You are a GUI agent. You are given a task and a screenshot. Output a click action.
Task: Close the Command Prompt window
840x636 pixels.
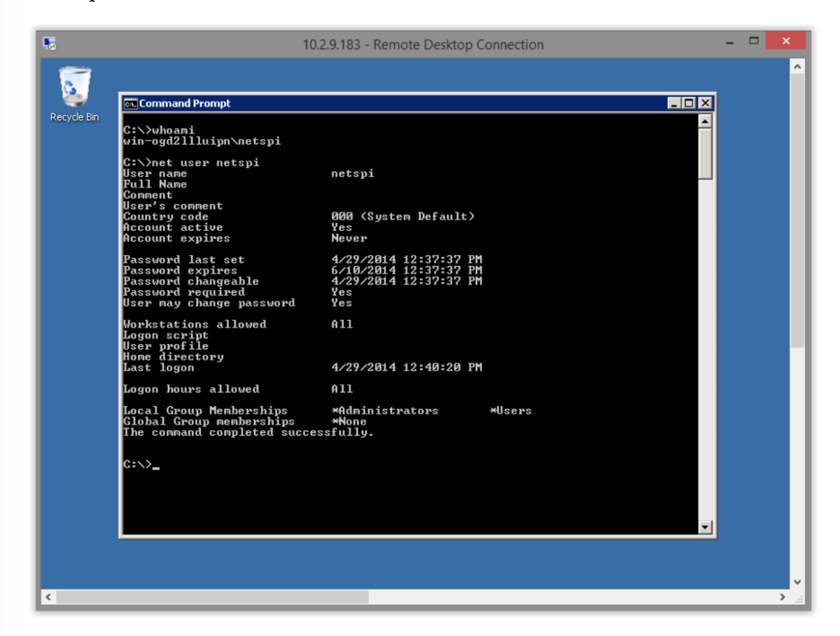pos(705,104)
